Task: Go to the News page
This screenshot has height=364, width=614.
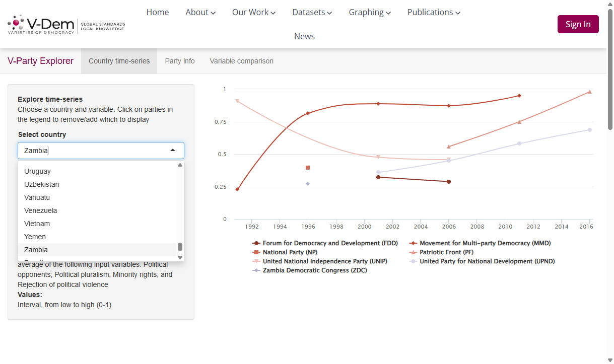Action: pyautogui.click(x=304, y=36)
